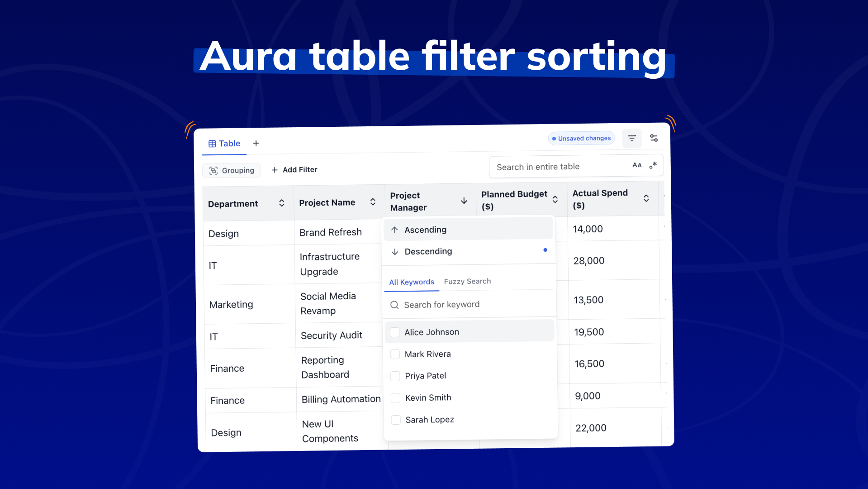
Task: Click the filter lines icon in header
Action: [631, 138]
